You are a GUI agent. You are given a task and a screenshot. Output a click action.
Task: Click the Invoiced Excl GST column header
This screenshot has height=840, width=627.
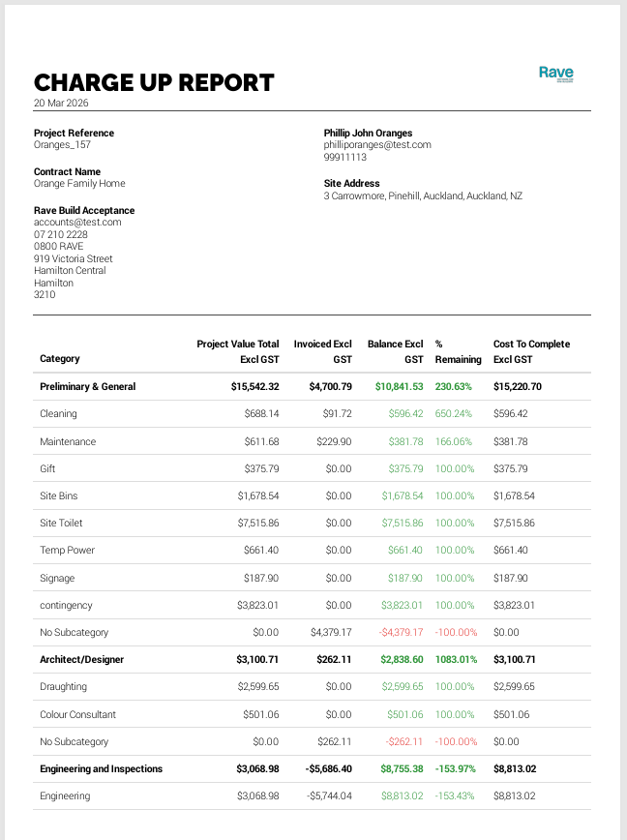pos(322,351)
